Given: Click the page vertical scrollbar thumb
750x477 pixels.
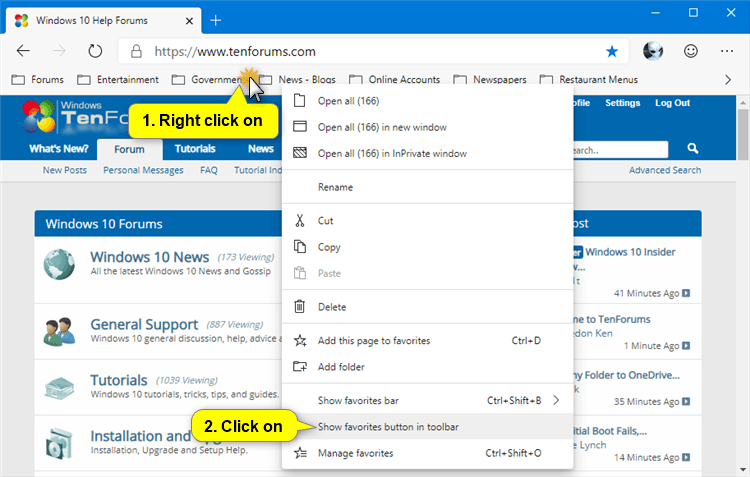Looking at the screenshot, I should (742, 134).
